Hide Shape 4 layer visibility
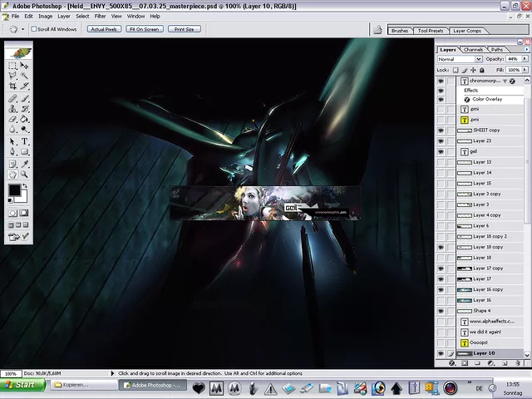This screenshot has height=399, width=532. 441,311
